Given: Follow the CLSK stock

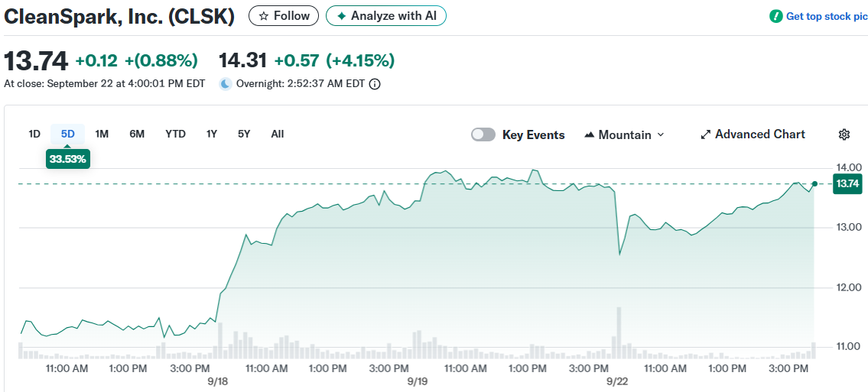Looking at the screenshot, I should (284, 16).
